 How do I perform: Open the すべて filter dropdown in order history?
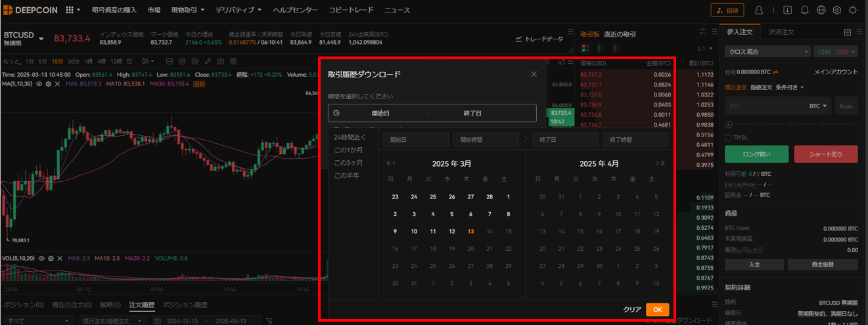point(39,320)
